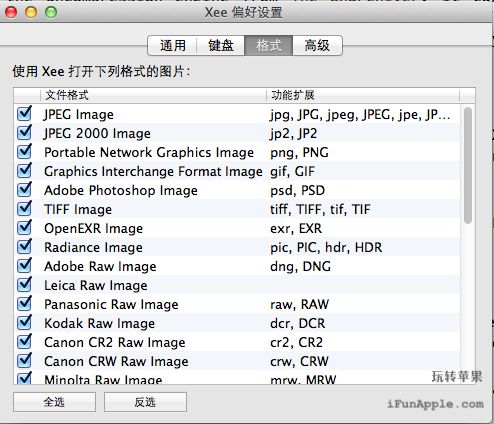Select the Canon CRW Raw Image label
494x424 pixels.
point(116,362)
